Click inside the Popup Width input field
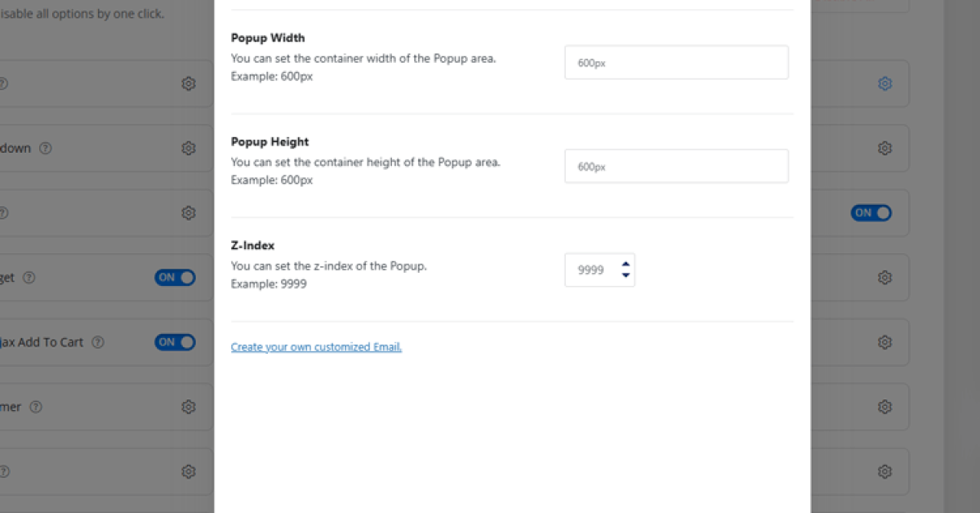Image resolution: width=980 pixels, height=513 pixels. (676, 62)
